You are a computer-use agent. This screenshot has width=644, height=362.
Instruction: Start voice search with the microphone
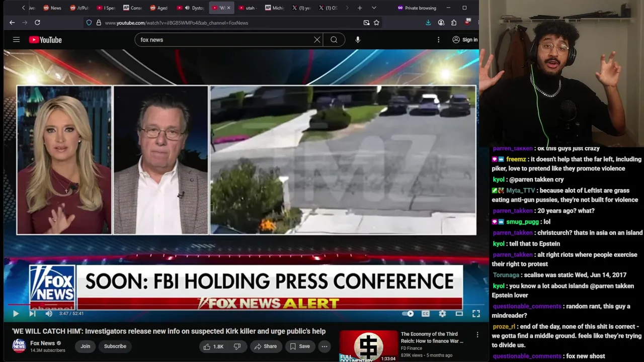358,40
